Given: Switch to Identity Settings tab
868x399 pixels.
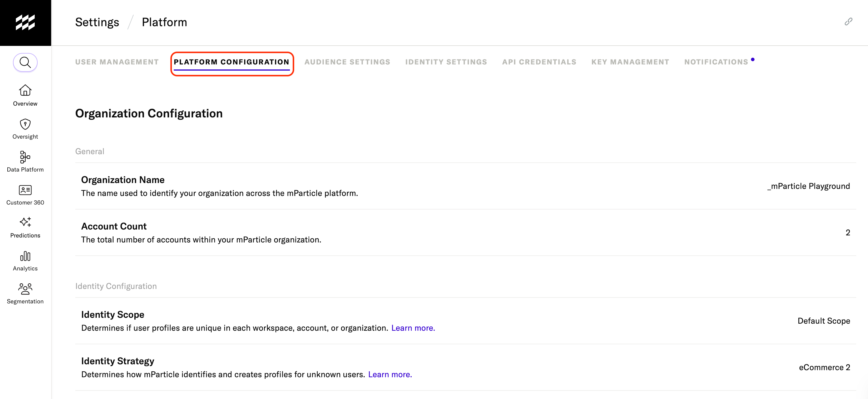Looking at the screenshot, I should (x=446, y=62).
